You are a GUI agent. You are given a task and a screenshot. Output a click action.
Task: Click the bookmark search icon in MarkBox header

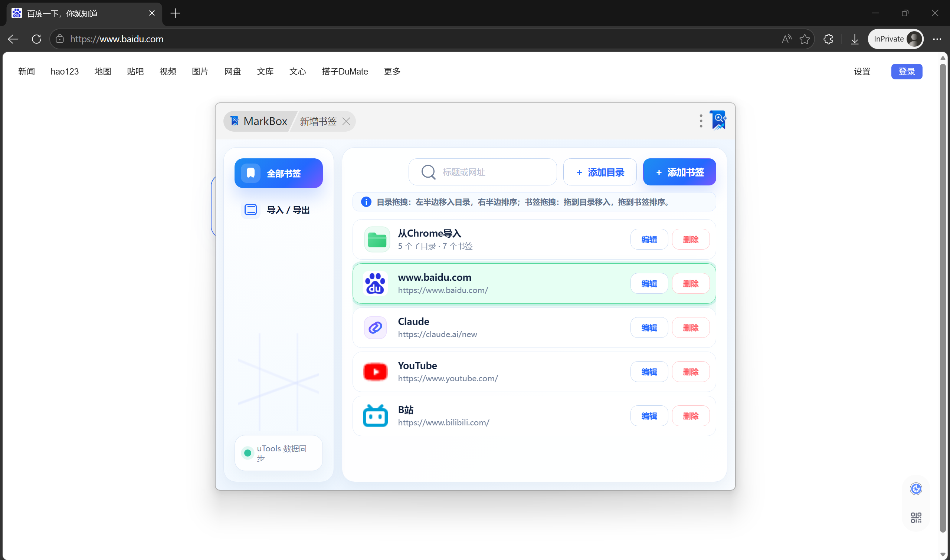pos(718,121)
